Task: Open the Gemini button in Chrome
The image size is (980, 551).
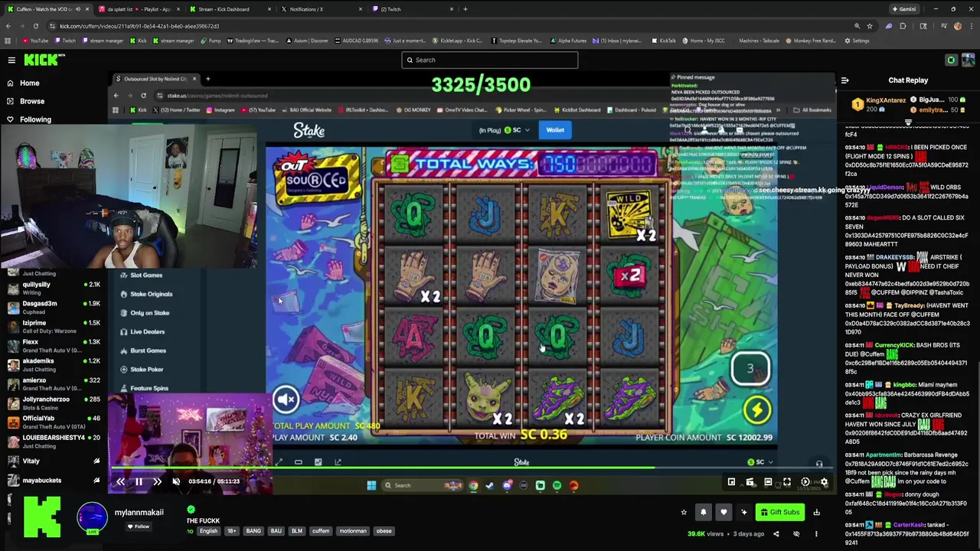Action: 904,9
